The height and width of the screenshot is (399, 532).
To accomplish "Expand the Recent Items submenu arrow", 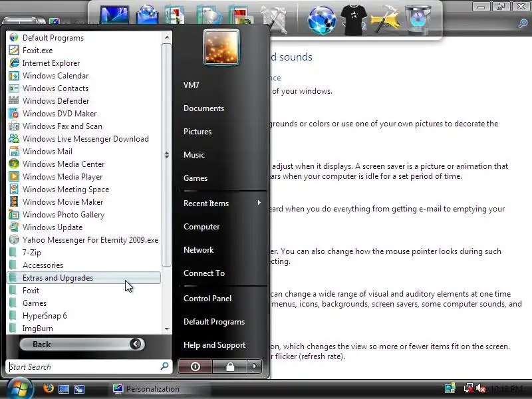I will point(259,203).
